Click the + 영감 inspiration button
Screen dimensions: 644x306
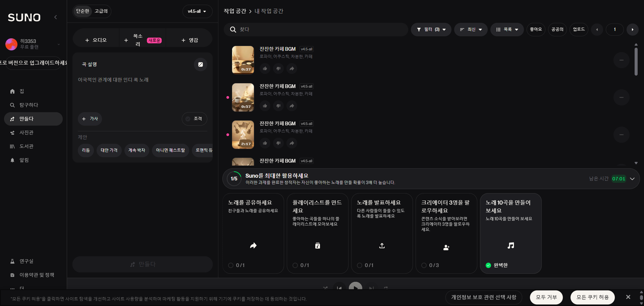coord(190,40)
